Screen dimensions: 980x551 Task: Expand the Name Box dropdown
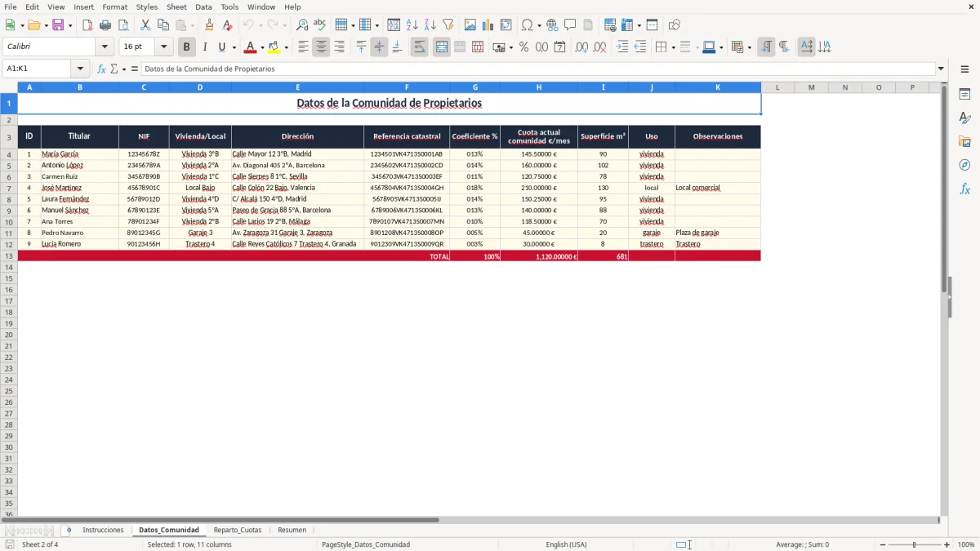click(x=79, y=69)
